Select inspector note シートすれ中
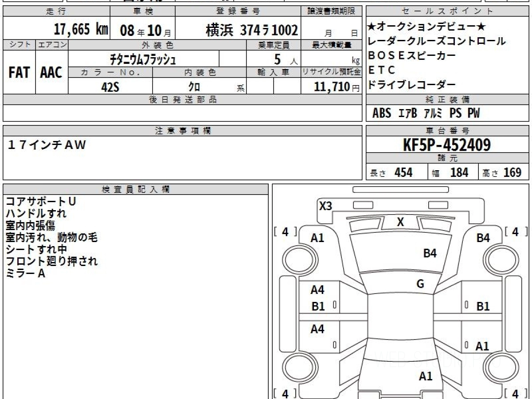The height and width of the screenshot is (399, 532). coord(36,249)
